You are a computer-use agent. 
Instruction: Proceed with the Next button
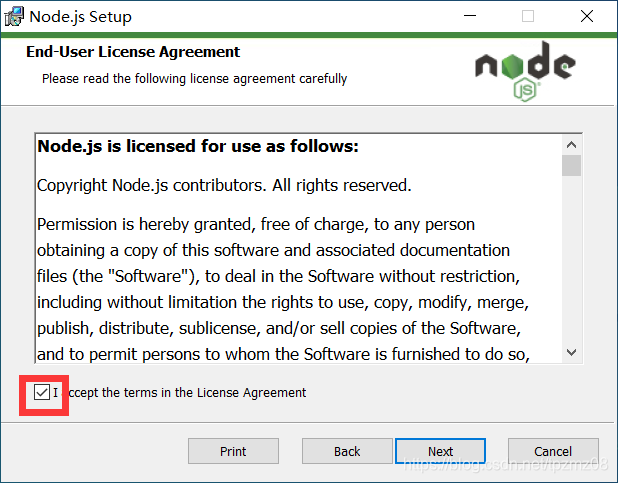(x=440, y=451)
